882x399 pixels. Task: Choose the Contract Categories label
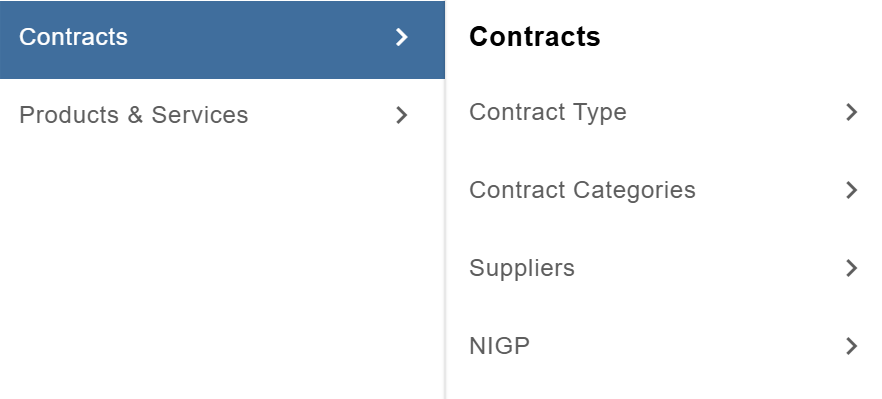pos(582,190)
